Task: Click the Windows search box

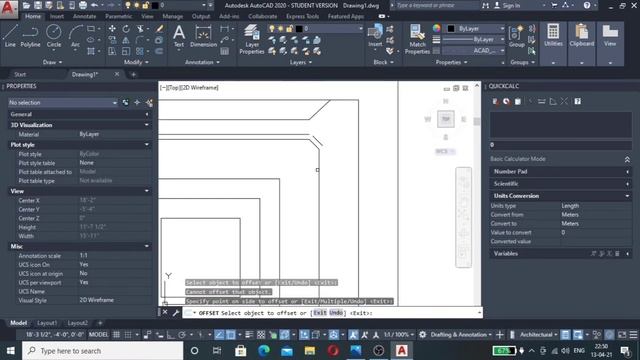Action: tap(102, 351)
